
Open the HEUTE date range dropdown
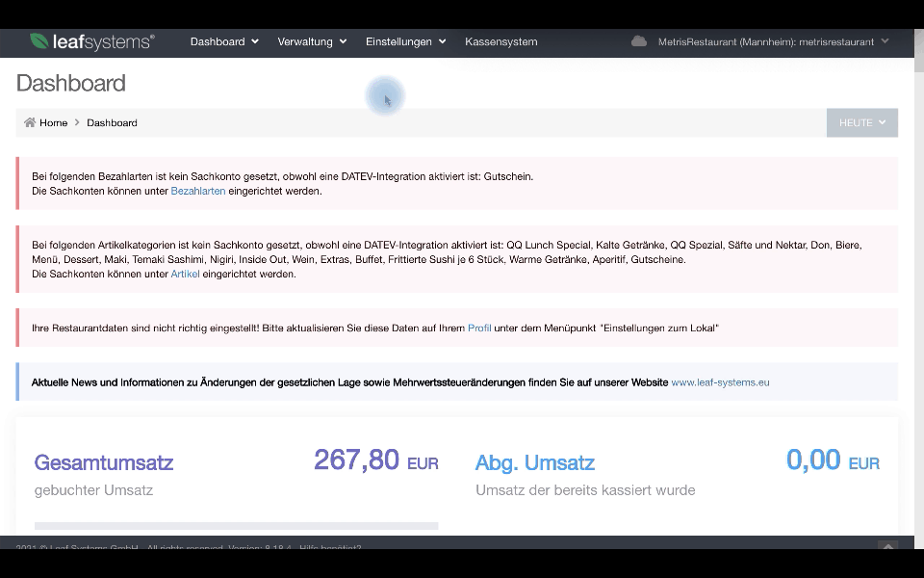pos(861,122)
